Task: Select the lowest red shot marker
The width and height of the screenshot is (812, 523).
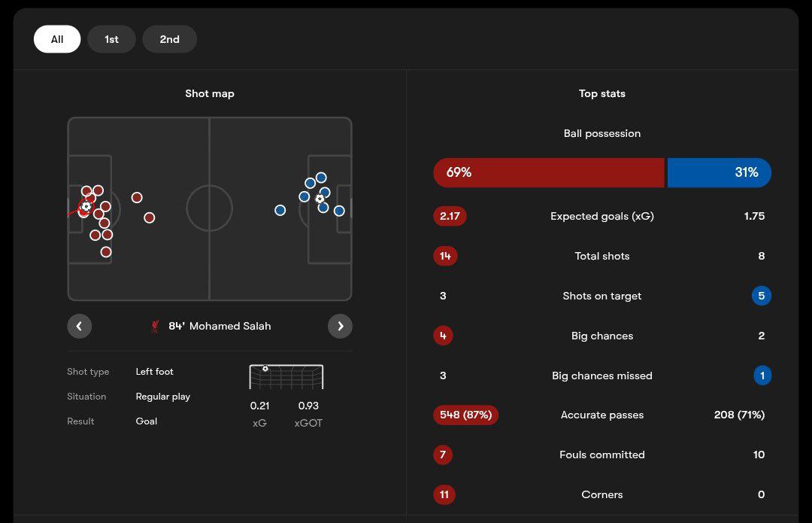Action: click(106, 252)
